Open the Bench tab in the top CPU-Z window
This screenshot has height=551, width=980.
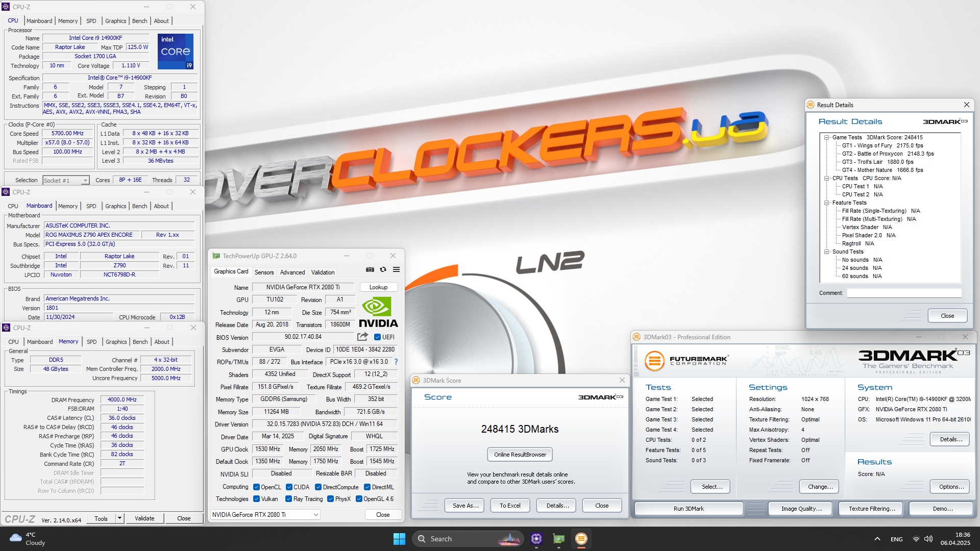tap(139, 21)
